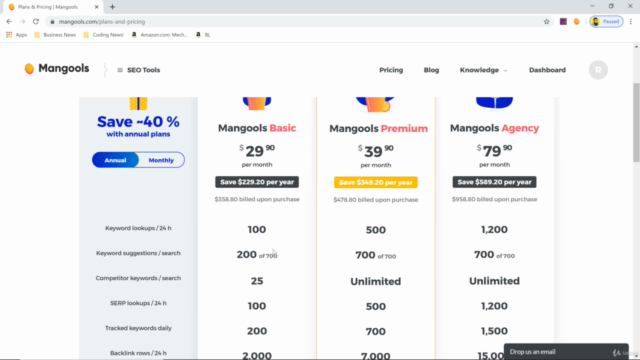Viewport: 640px width, 360px height.
Task: Click the Competitor keywords / search label
Action: [138, 278]
